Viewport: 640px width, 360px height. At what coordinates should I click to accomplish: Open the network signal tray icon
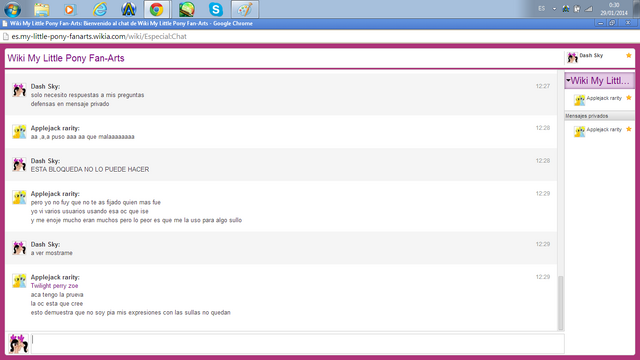point(589,9)
